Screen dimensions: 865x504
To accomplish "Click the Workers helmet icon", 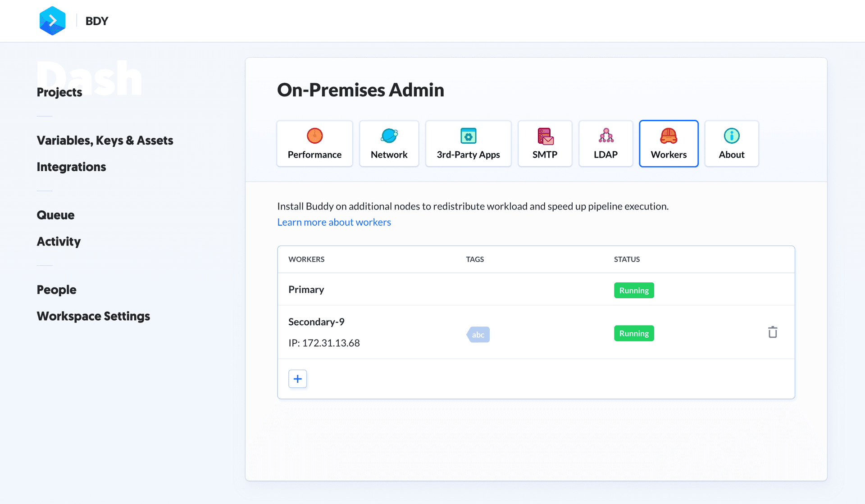I will click(669, 136).
